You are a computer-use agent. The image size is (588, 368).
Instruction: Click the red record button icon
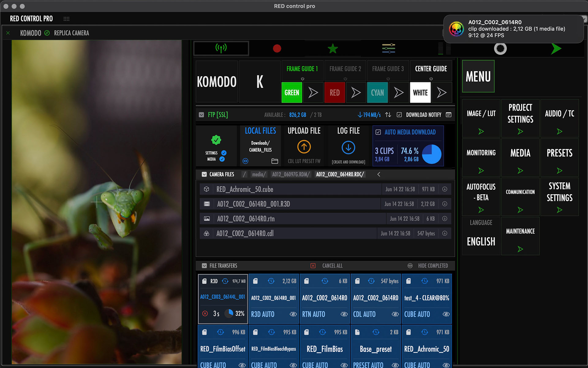[277, 48]
